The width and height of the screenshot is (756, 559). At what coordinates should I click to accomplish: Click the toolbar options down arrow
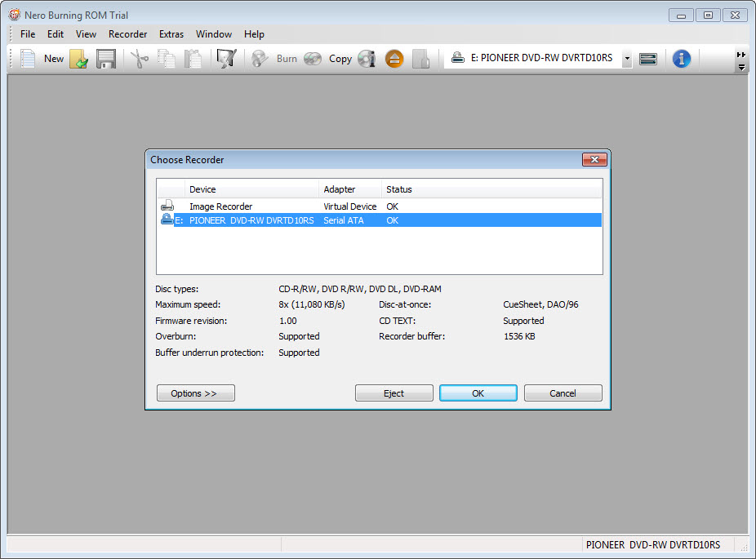tap(741, 67)
